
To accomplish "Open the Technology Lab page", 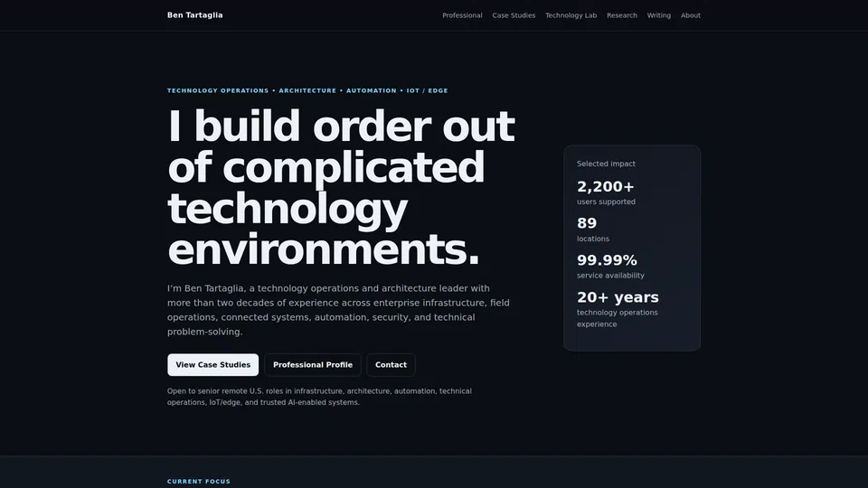I will 571,15.
